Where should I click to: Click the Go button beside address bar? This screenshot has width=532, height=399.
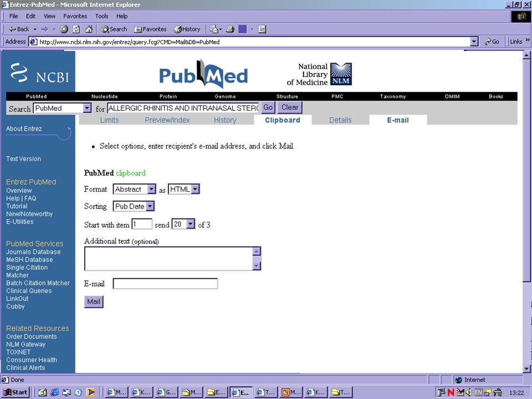tap(492, 42)
